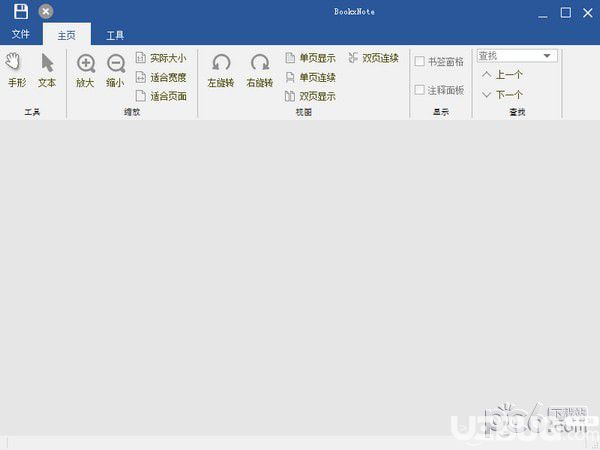Choose 适合页面 fit page

(x=161, y=96)
